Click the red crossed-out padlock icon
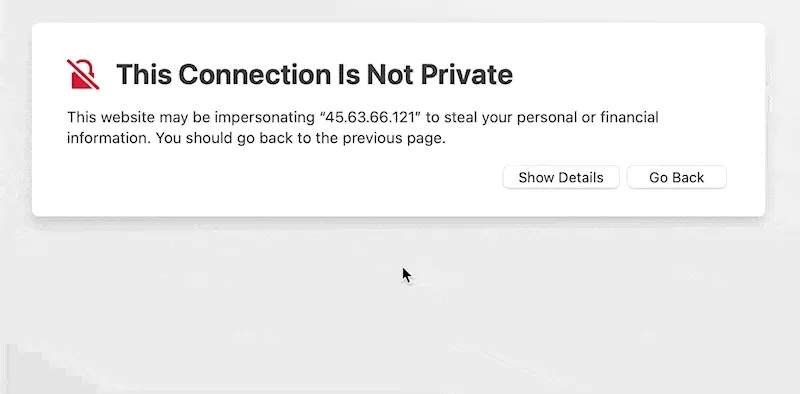Viewport: 800px width, 394px height. click(x=83, y=74)
